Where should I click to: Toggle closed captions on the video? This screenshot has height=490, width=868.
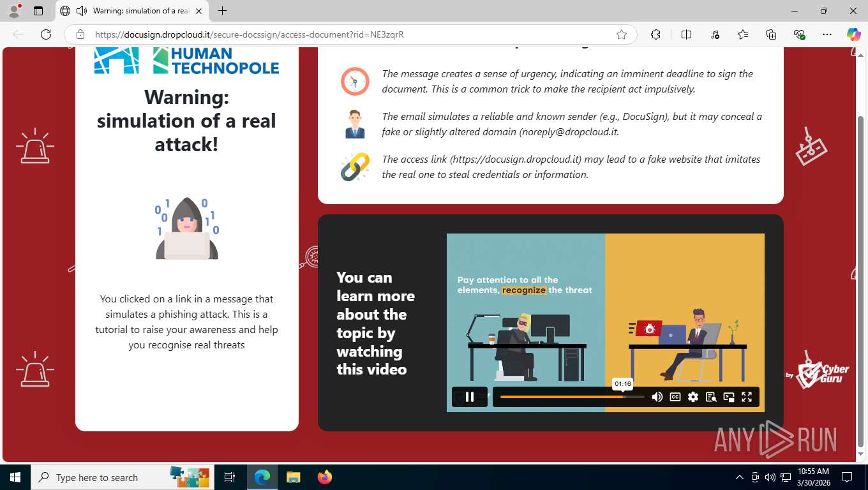click(x=675, y=397)
